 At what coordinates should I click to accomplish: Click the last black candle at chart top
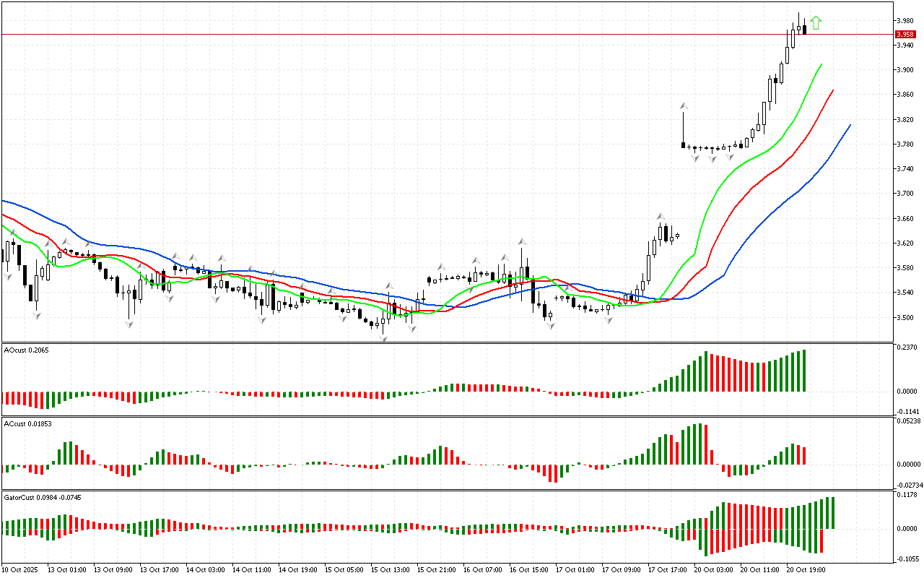coord(804,30)
